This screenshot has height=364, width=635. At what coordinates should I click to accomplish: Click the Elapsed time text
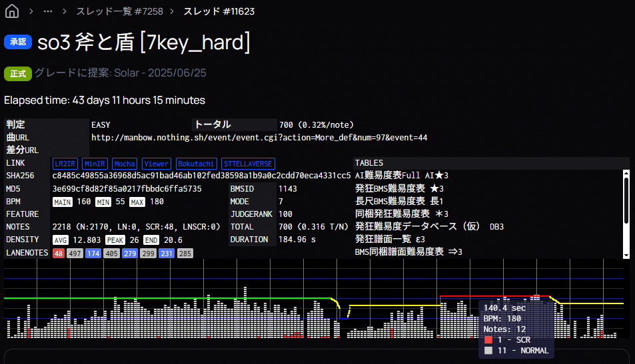(105, 100)
